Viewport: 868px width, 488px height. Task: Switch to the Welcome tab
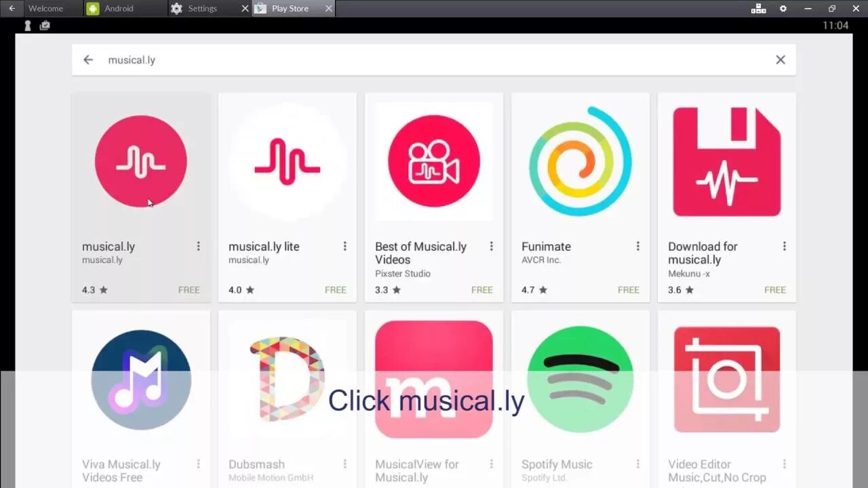pos(53,9)
